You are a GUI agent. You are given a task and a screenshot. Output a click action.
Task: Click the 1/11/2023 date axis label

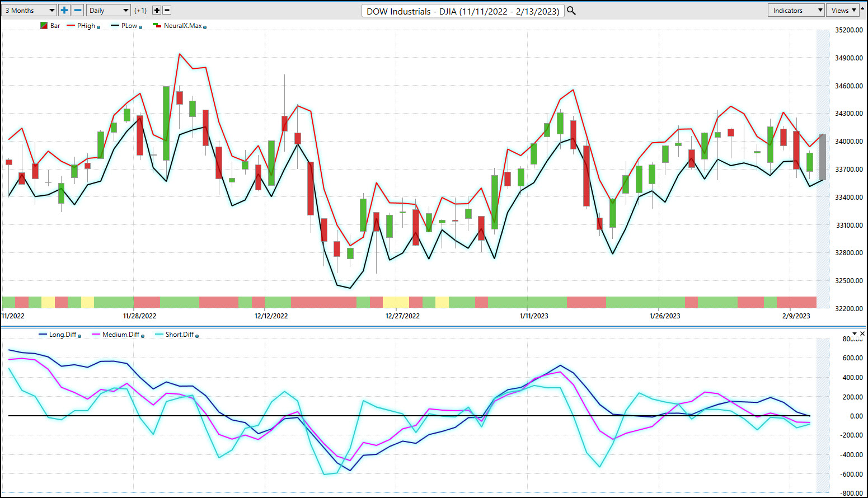click(534, 316)
